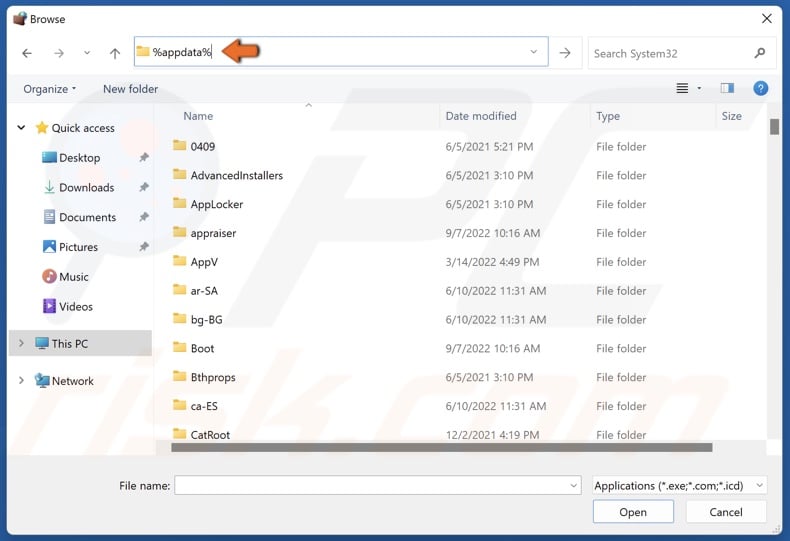Click the search magnifier icon
Screen dimensions: 790x541
pos(760,53)
